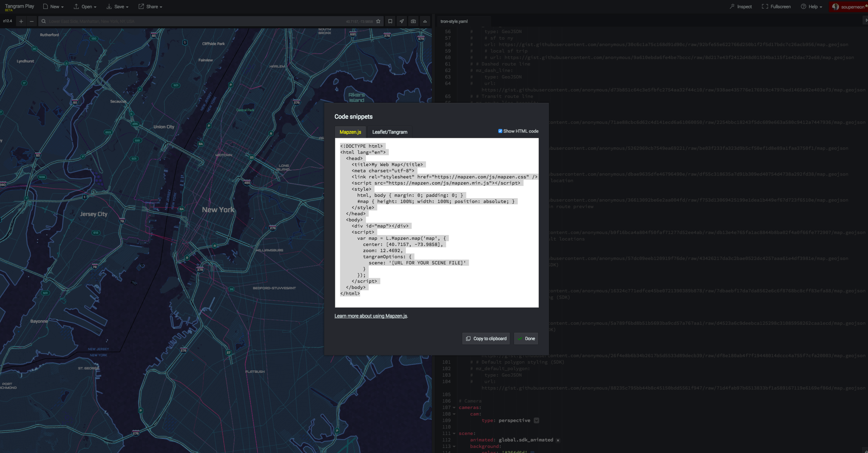Click the <title>My Web Map</title> snippet line
868x453 pixels.
coord(387,165)
